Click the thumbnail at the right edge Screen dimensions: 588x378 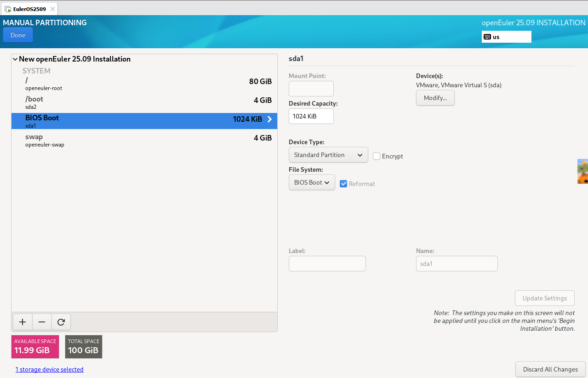(582, 171)
